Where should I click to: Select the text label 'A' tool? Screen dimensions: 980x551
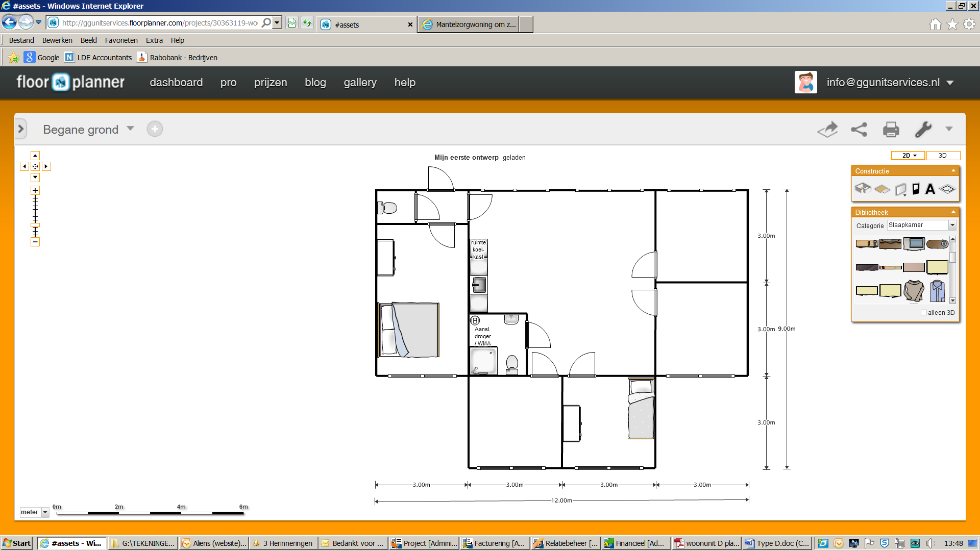point(930,189)
